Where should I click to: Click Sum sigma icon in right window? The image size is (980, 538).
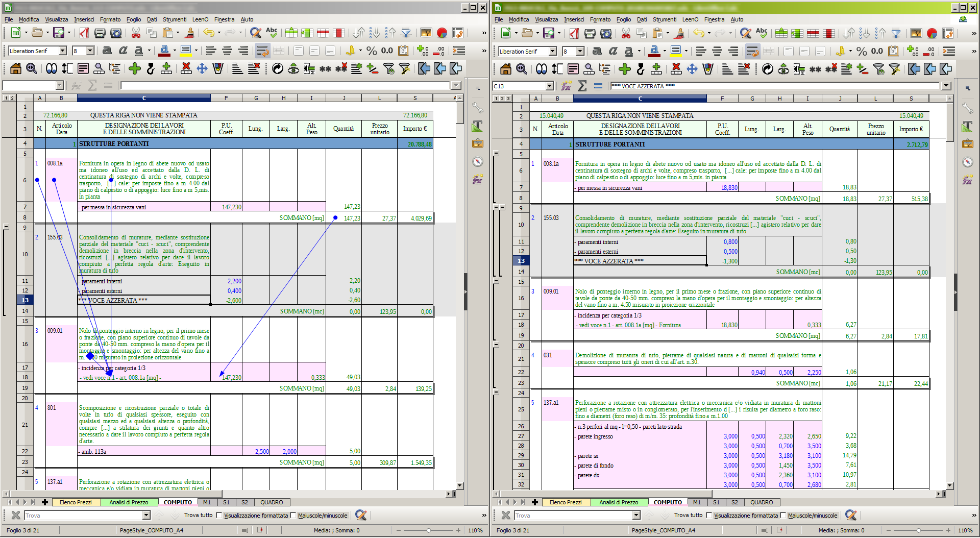[582, 86]
